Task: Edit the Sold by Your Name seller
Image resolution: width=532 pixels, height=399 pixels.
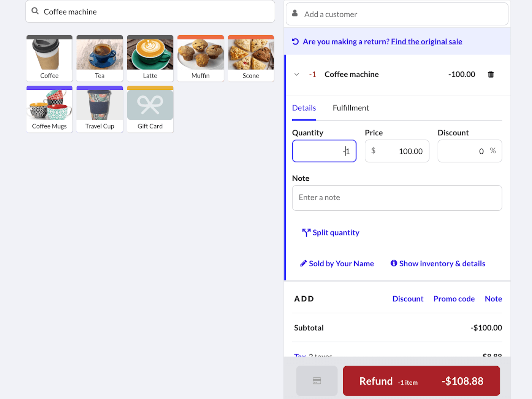Action: (x=337, y=264)
